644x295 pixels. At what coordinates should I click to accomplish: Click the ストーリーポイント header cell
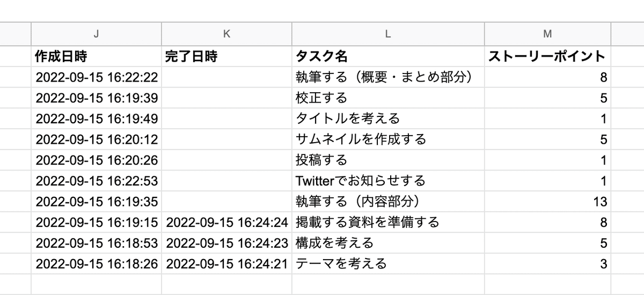[547, 56]
